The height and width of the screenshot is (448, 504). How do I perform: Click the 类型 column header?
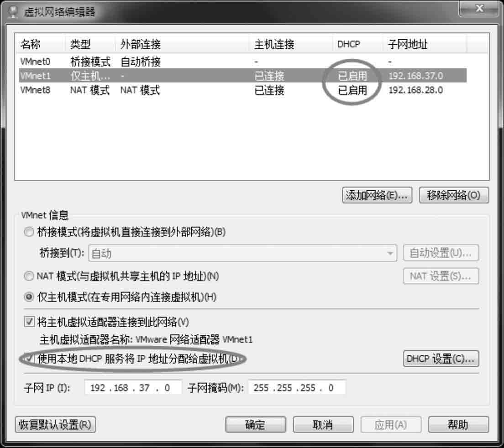click(90, 44)
